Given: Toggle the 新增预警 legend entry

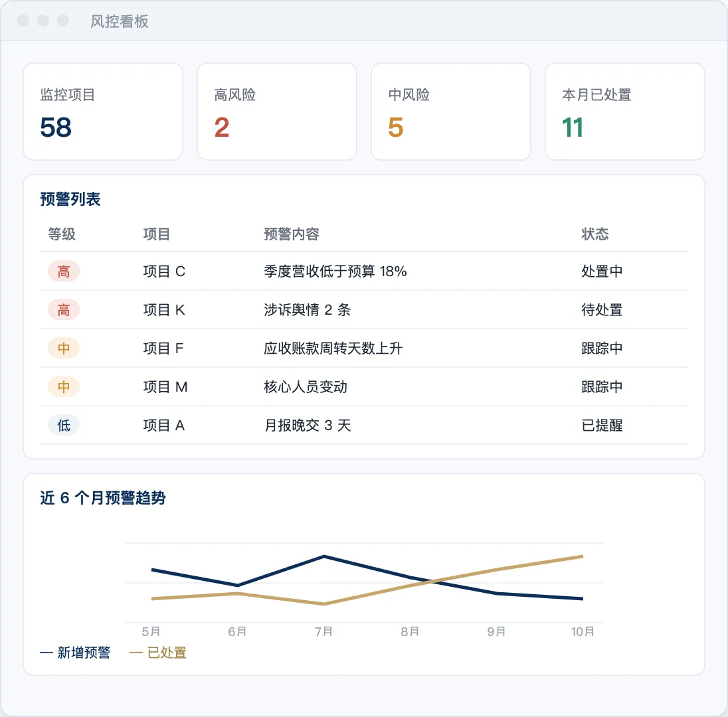Looking at the screenshot, I should [75, 653].
